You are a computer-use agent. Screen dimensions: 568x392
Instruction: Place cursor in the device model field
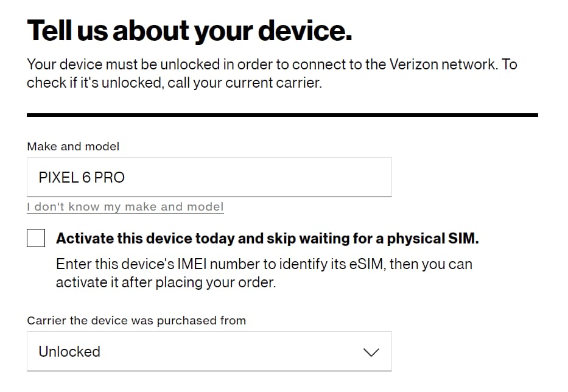(209, 177)
